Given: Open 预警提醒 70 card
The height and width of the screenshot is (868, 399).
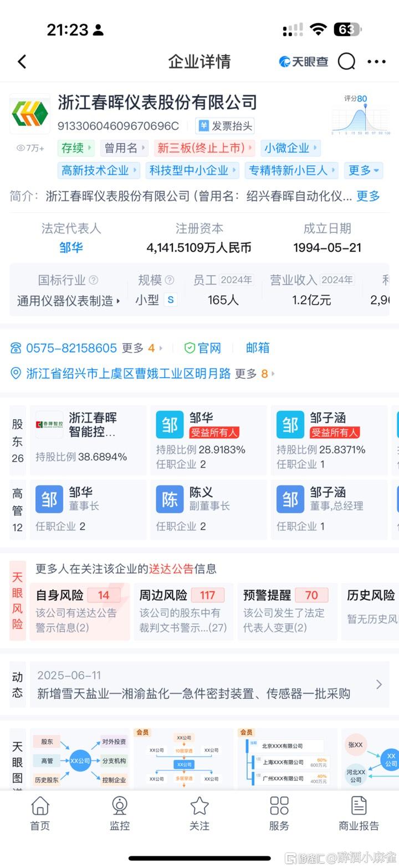Looking at the screenshot, I should point(287,612).
